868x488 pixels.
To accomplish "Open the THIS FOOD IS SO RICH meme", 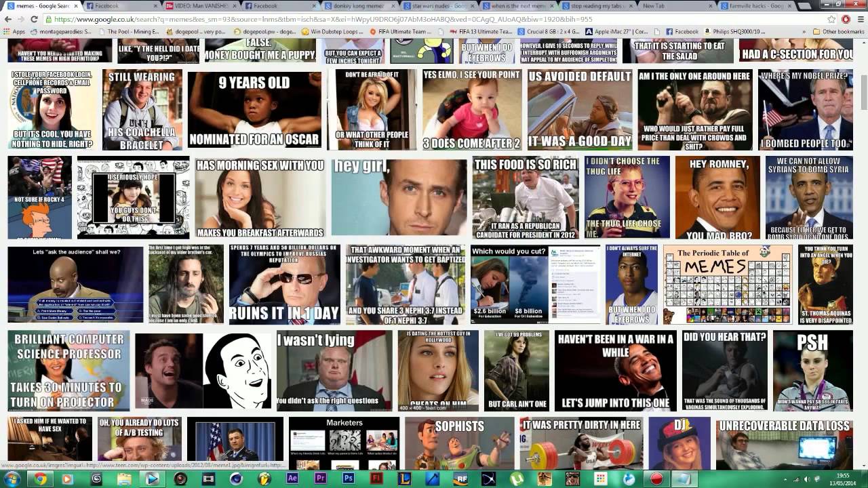I will [526, 197].
